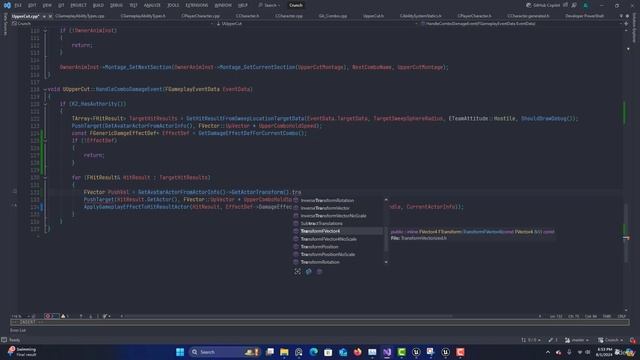Open the File menu
The image size is (640, 360).
[18, 5]
